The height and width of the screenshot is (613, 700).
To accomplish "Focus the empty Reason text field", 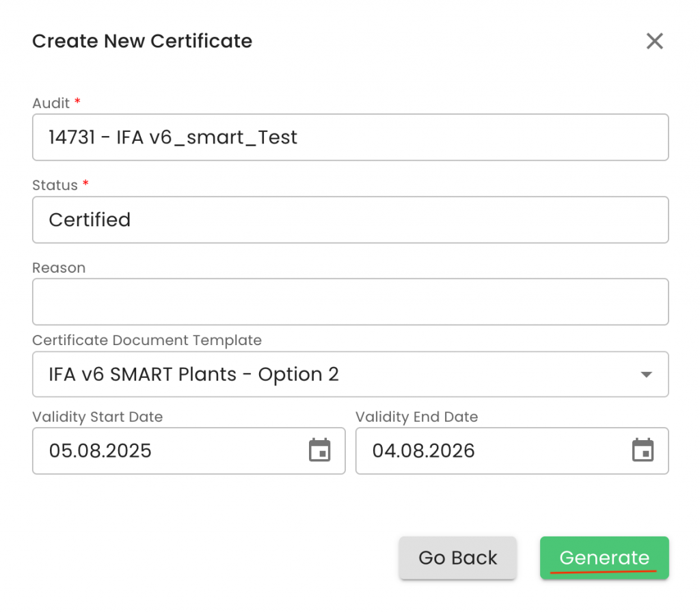I will 350,301.
